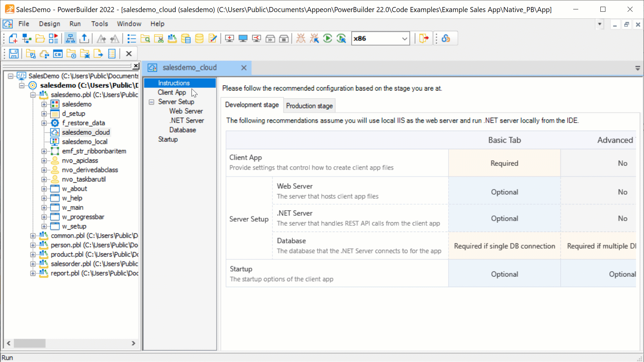Click the Inherit toolbar icon
The height and width of the screenshot is (362, 644).
click(x=26, y=39)
